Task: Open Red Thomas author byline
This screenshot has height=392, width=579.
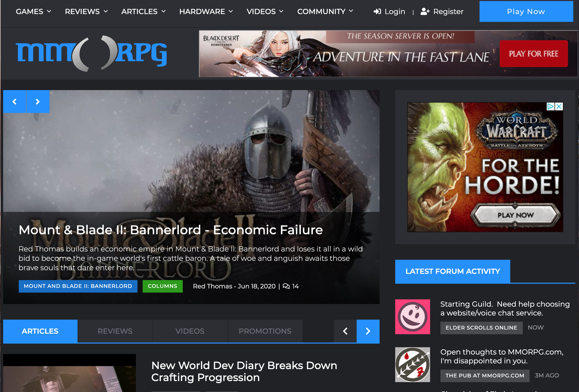Action: click(x=212, y=286)
